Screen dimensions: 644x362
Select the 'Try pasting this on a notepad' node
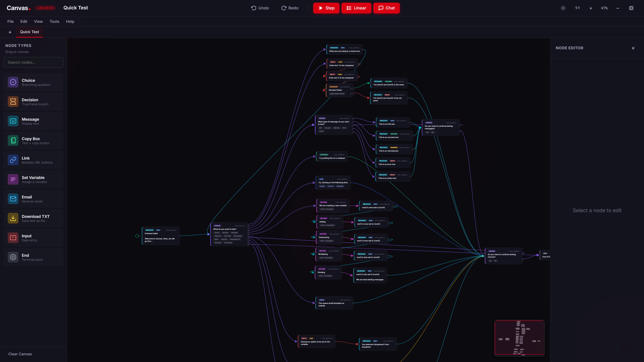332,157
